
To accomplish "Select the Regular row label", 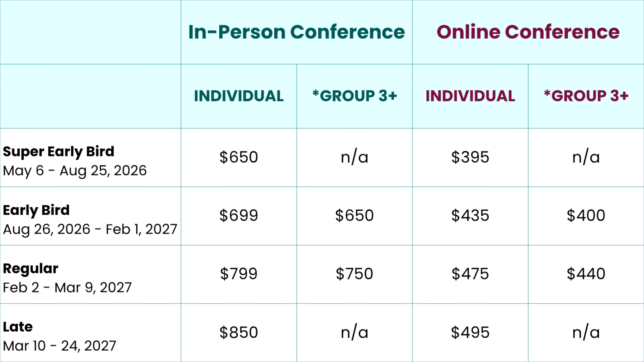I will pos(31,269).
